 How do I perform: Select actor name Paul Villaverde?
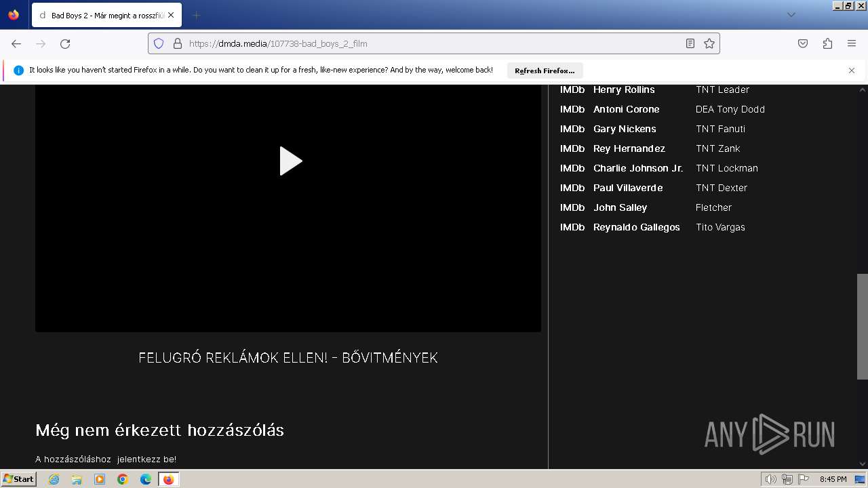click(628, 188)
